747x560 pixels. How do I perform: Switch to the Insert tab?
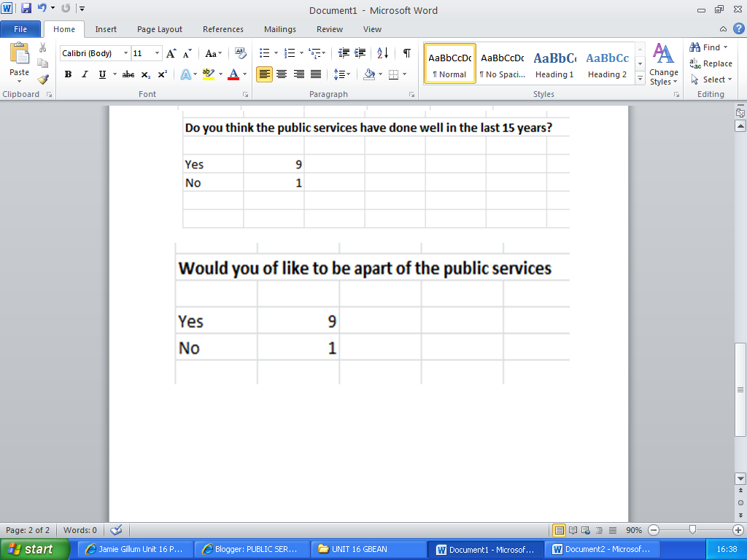click(106, 29)
